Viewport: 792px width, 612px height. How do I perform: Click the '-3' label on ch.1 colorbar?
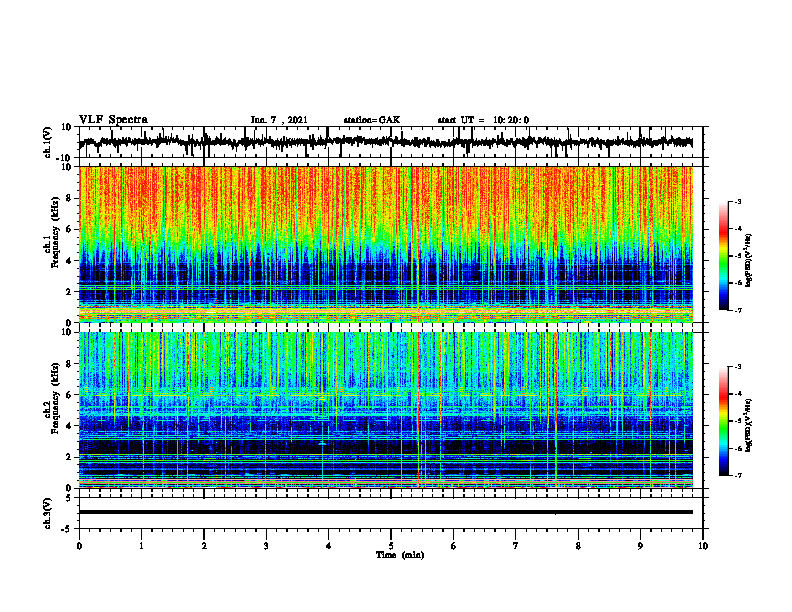coord(738,201)
